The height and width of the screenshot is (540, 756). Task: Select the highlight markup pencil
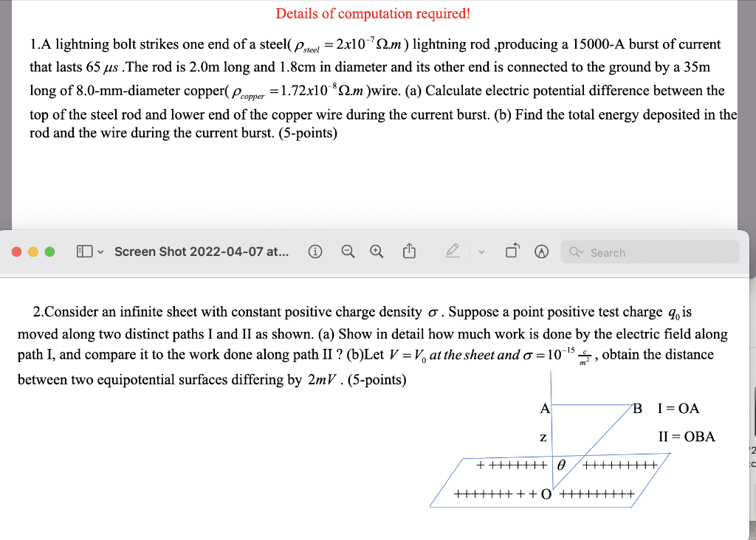click(x=453, y=252)
